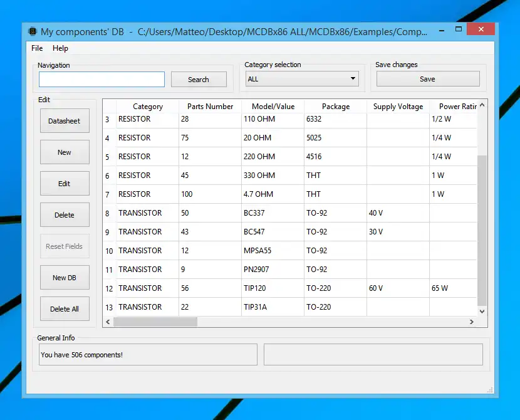Select the 60 V supply voltage cell

click(x=398, y=288)
